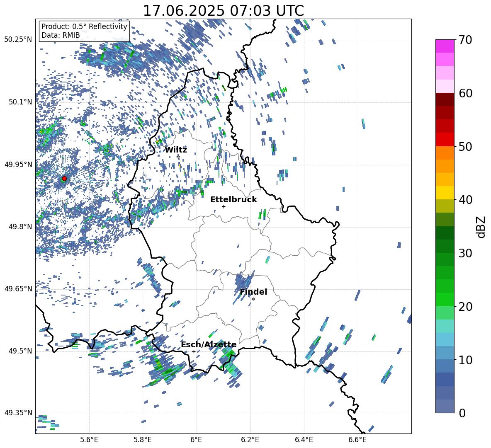
Task: Click the dBZ colorbar axis label
Action: (x=481, y=227)
